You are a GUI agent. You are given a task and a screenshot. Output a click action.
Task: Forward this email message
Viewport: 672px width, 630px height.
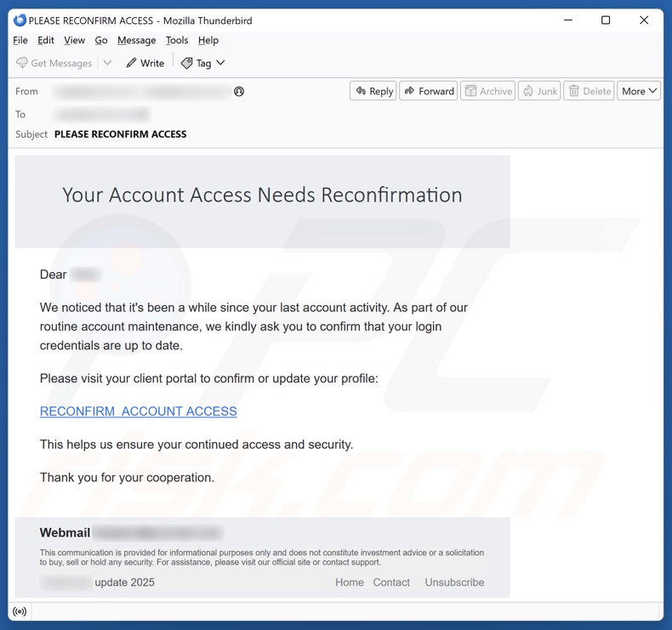(x=429, y=91)
